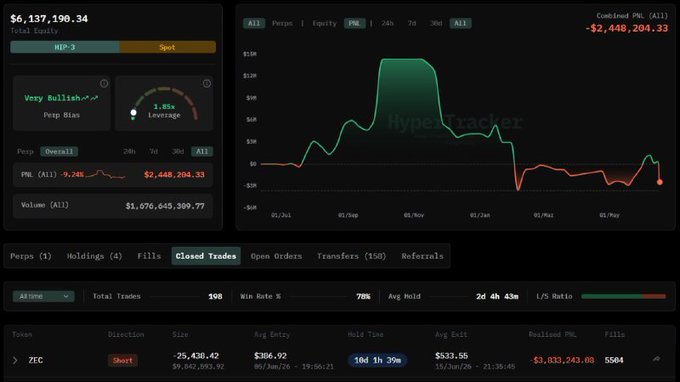Image resolution: width=680 pixels, height=382 pixels.
Task: Open the Closed Trades tab
Action: [206, 256]
